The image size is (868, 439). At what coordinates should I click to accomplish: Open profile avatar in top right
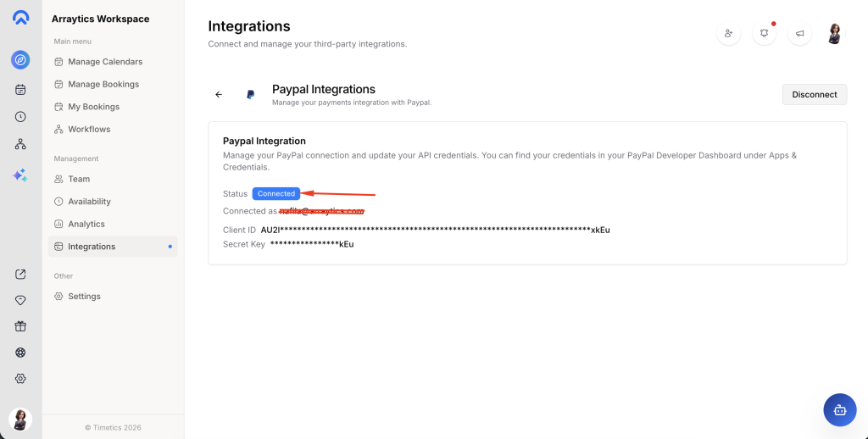coord(834,34)
